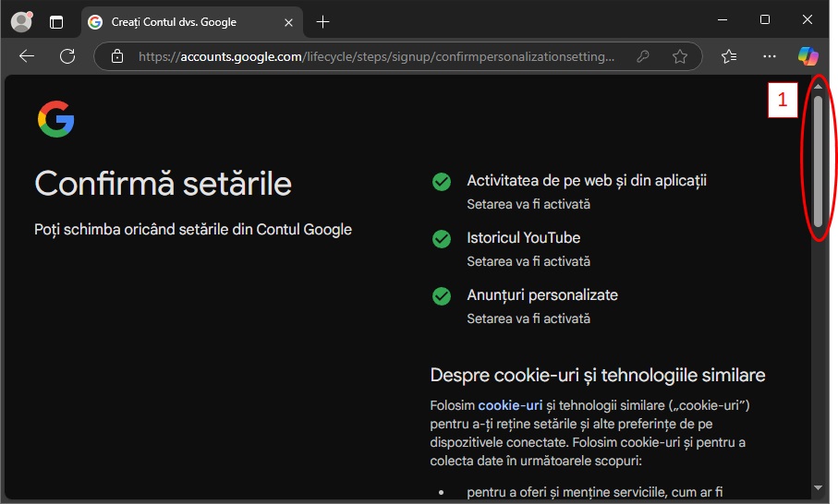Click the cookie-uri hyperlink
Screen dimensions: 838x504
point(503,405)
